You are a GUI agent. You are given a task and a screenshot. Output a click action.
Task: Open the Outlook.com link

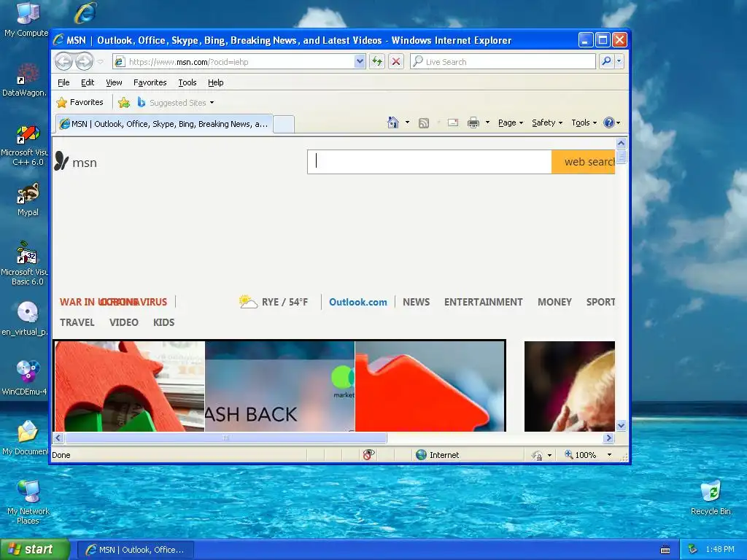coord(357,302)
